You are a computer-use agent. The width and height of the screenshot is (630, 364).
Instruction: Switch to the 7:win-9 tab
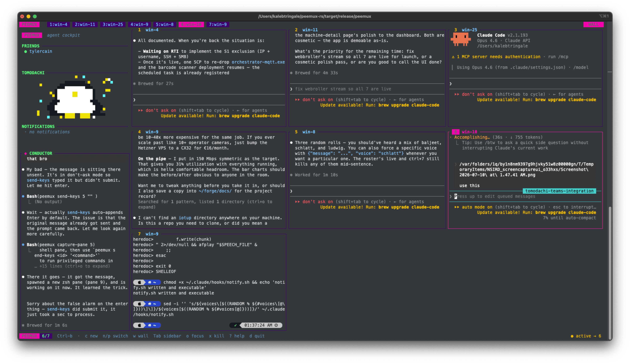tap(218, 24)
